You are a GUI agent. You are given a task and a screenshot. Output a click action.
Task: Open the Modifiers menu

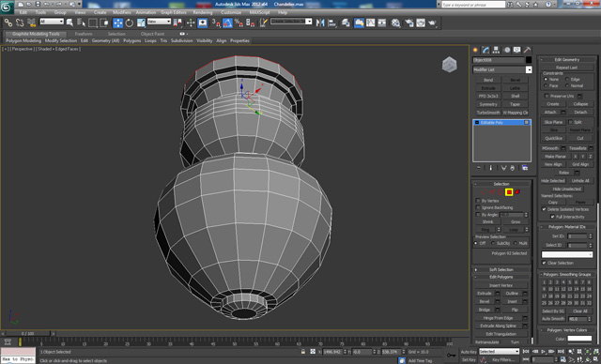122,12
